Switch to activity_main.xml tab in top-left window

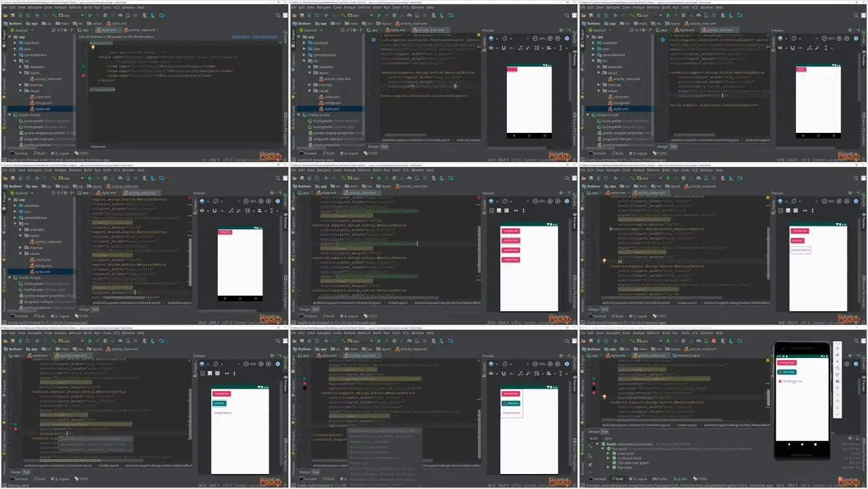coord(140,30)
